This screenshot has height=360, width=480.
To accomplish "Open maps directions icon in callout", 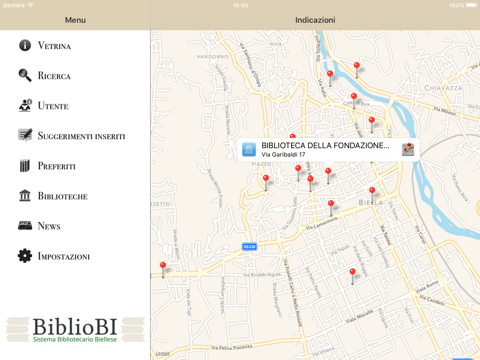I will click(408, 150).
